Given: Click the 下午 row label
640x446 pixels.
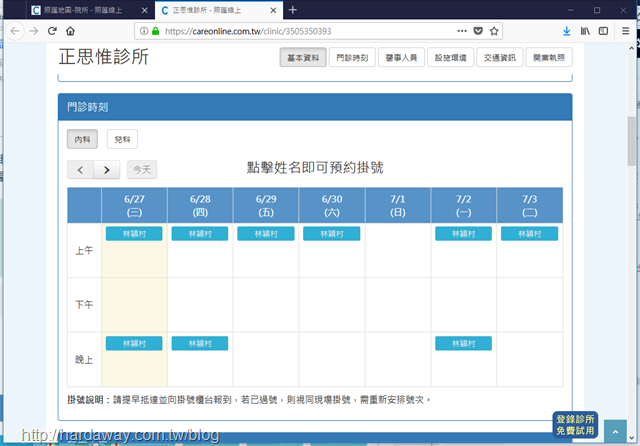Looking at the screenshot, I should pyautogui.click(x=84, y=304).
